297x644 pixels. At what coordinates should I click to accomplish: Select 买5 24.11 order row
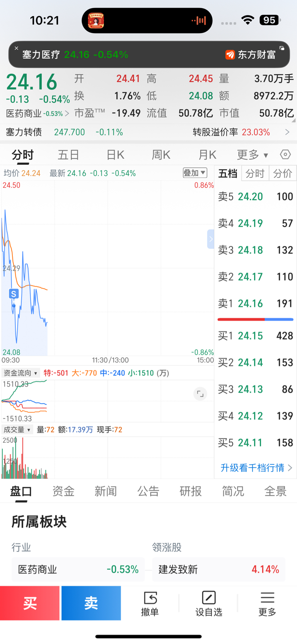coord(256,442)
